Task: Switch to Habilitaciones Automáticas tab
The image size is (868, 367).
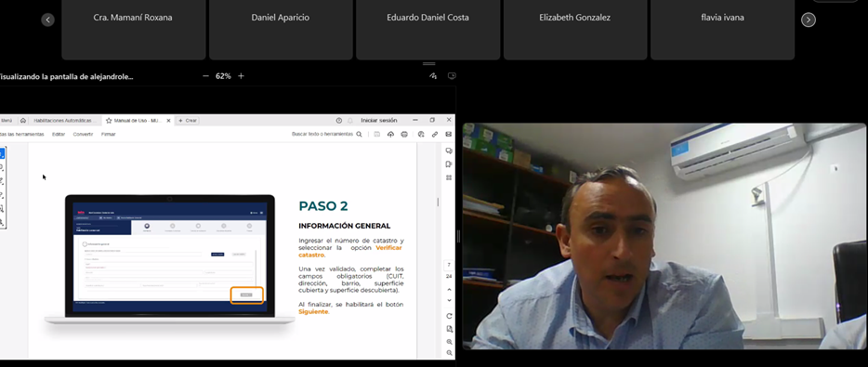Action: click(65, 120)
